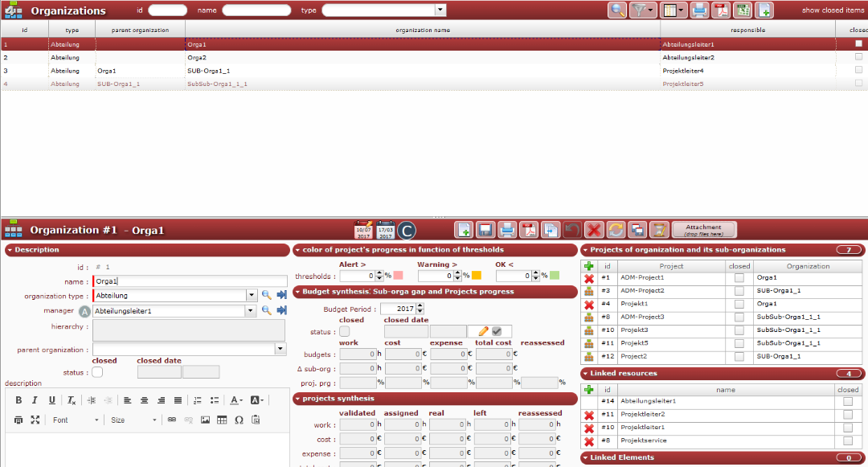Tick the closed checkbox for ADM-Project1
The width and height of the screenshot is (868, 467).
(x=739, y=278)
